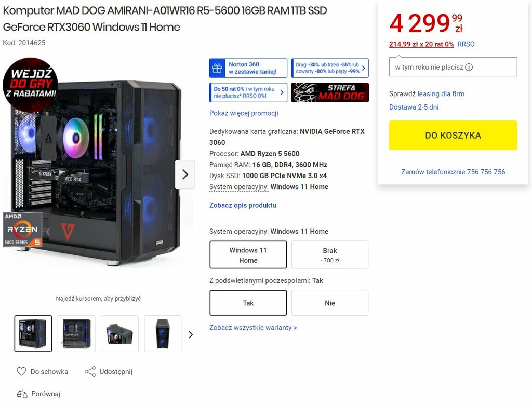Click the info icon beside 'w tym roku nie płacisz'
Viewport: 532px width, 404px height.
tap(469, 67)
